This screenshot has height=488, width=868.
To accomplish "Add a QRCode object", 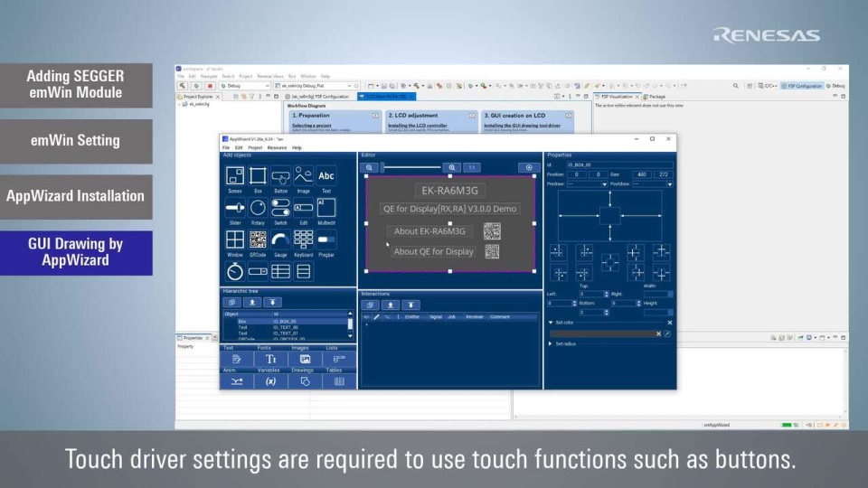I will coord(258,239).
